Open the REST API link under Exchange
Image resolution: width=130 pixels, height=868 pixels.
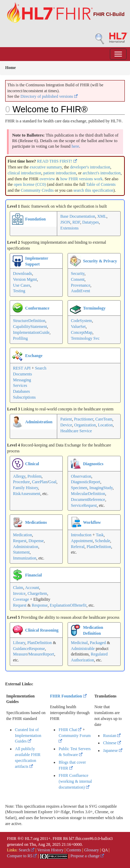click(x=22, y=368)
